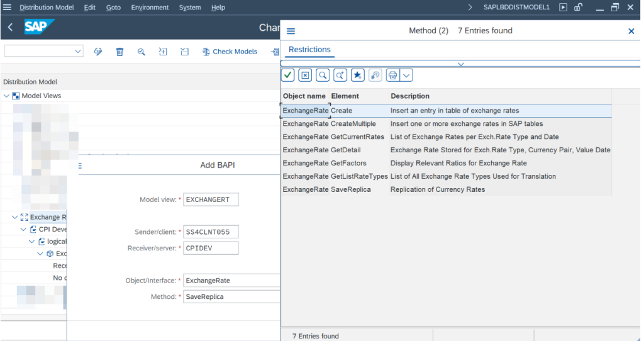644x341 pixels.
Task: Click the Method input field
Action: pyautogui.click(x=231, y=296)
